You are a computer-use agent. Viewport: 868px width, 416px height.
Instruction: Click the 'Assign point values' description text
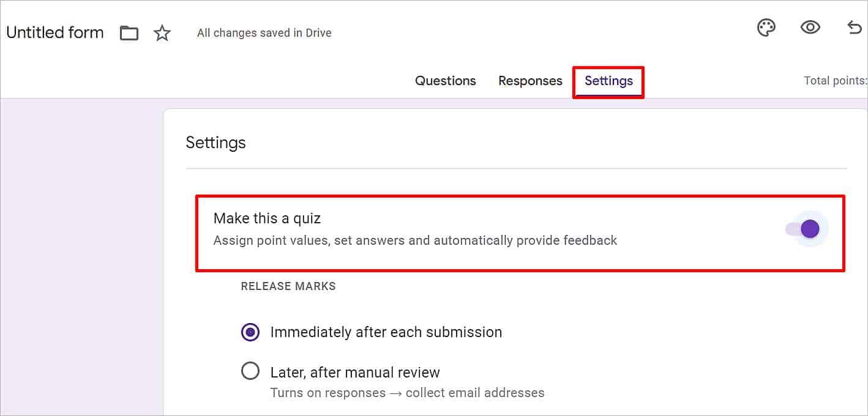pos(415,240)
